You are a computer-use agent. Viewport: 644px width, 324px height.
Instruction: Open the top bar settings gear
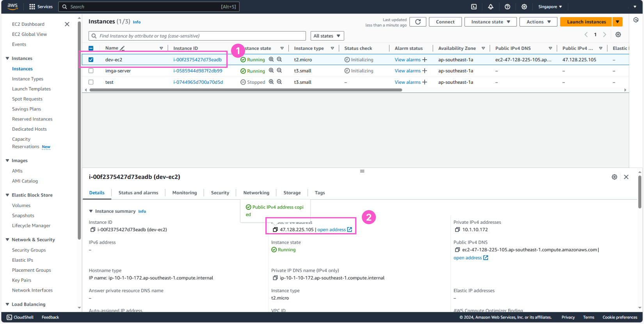pos(524,7)
